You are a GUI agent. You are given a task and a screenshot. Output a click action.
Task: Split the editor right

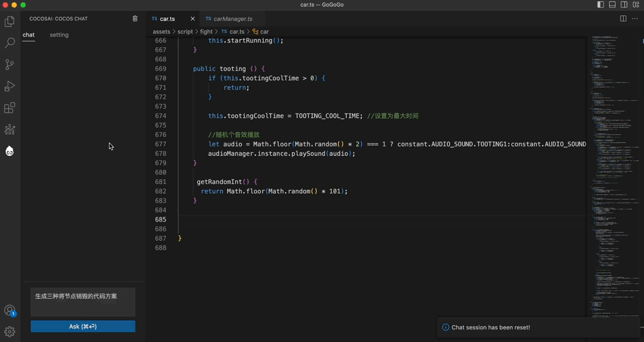[x=623, y=19]
